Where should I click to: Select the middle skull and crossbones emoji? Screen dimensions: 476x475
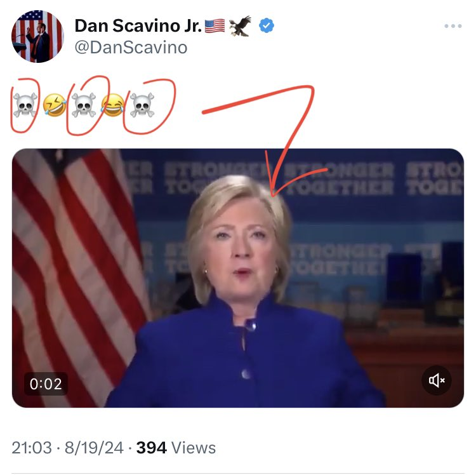click(83, 105)
